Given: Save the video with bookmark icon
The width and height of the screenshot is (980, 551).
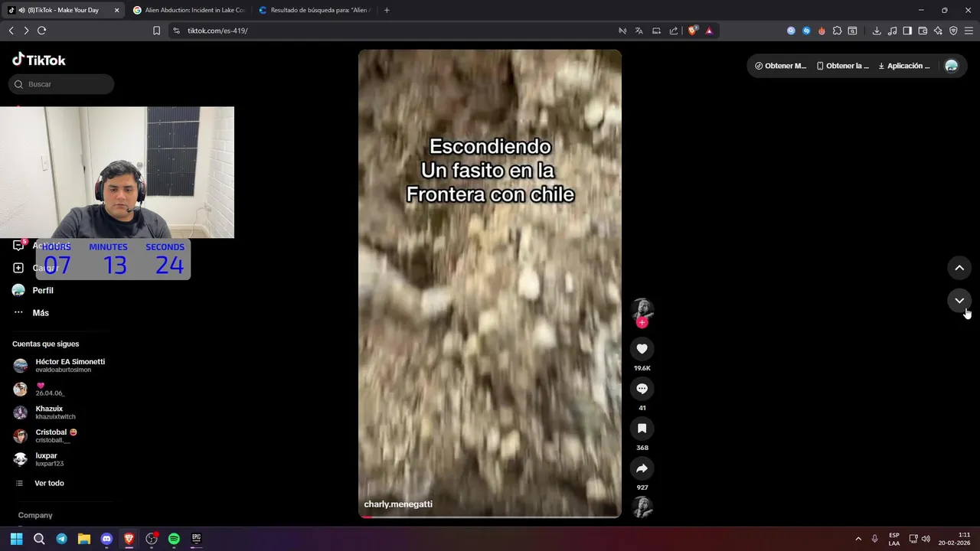Looking at the screenshot, I should click(642, 429).
